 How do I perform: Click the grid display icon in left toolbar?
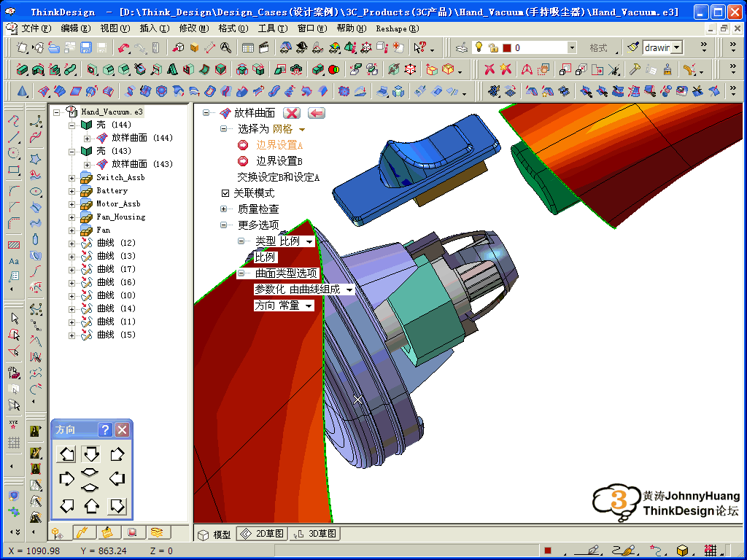[13, 442]
